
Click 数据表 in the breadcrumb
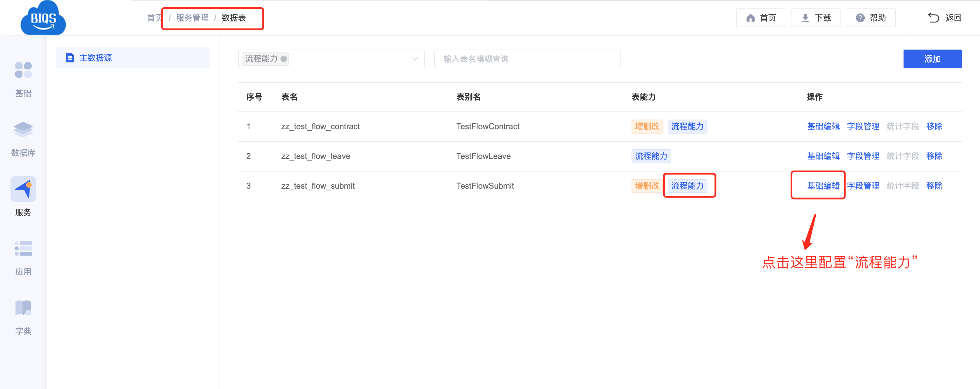[233, 18]
